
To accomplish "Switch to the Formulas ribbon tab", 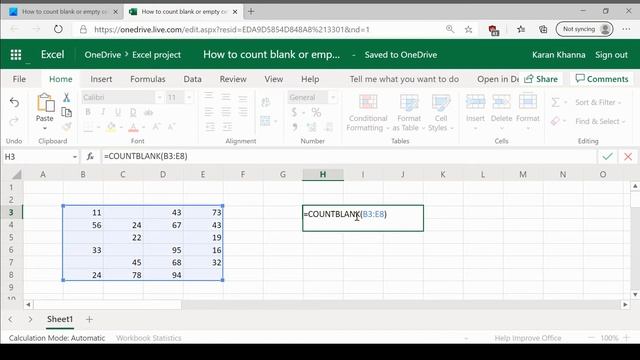I will 148,79.
